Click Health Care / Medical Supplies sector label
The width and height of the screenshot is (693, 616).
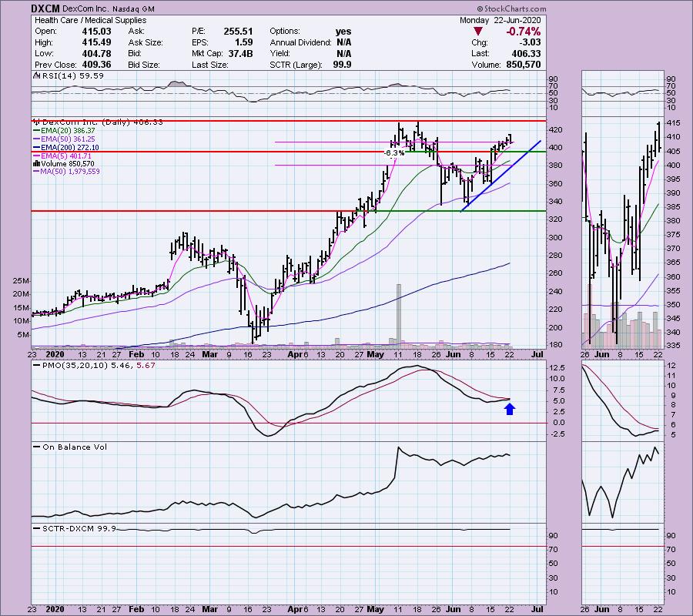[91, 20]
